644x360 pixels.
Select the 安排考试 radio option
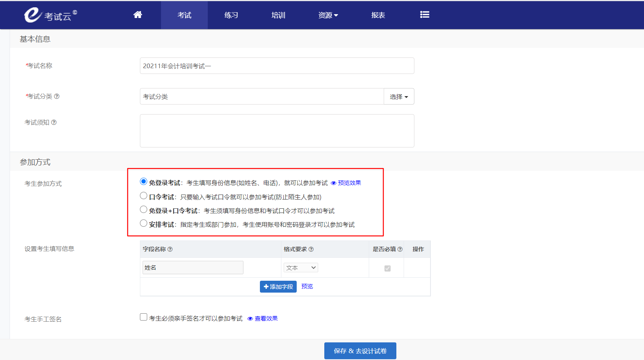click(143, 223)
